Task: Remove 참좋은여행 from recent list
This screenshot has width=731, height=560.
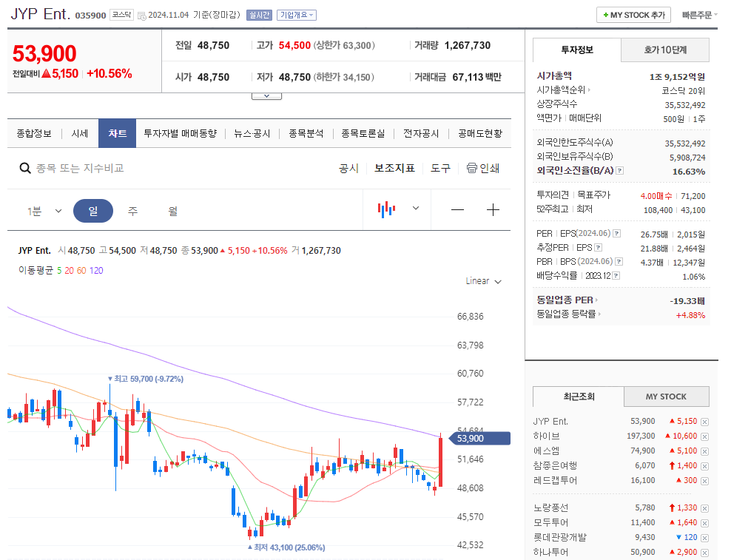Action: [704, 466]
